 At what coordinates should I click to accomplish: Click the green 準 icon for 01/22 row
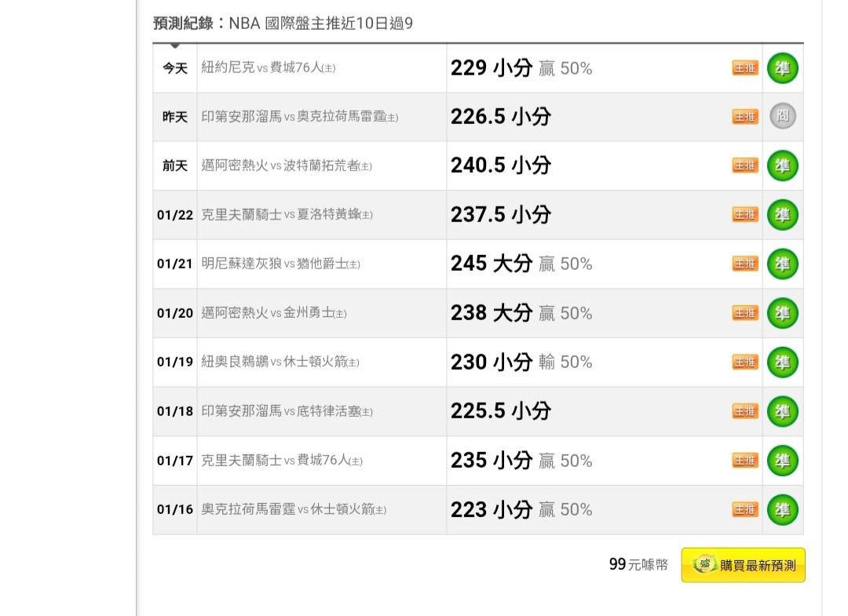(x=782, y=214)
